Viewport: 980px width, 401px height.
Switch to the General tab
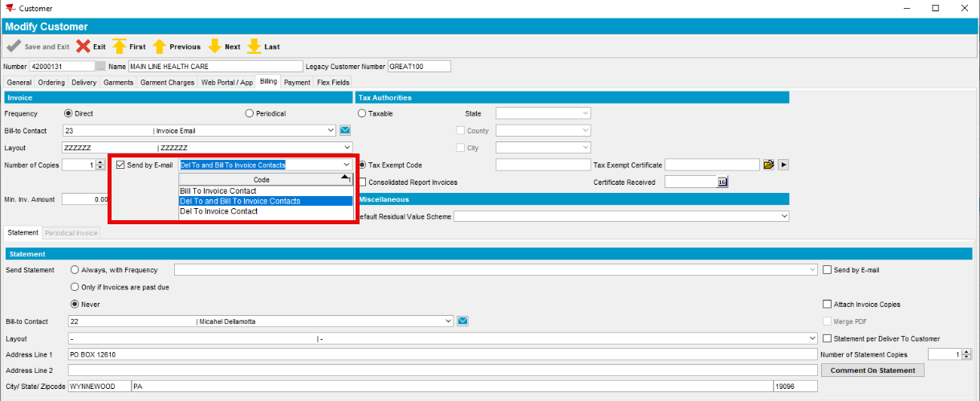click(19, 82)
